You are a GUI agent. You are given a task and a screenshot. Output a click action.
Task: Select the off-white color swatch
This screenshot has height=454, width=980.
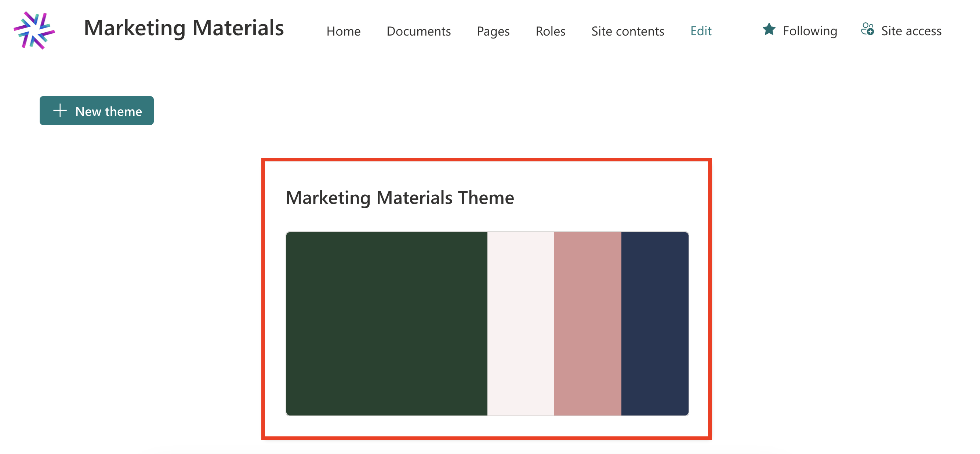click(520, 323)
